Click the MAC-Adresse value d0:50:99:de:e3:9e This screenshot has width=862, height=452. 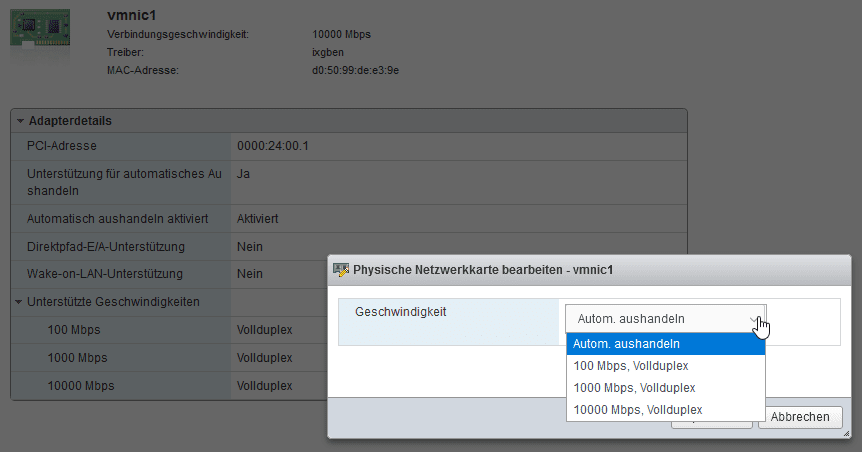[x=356, y=70]
